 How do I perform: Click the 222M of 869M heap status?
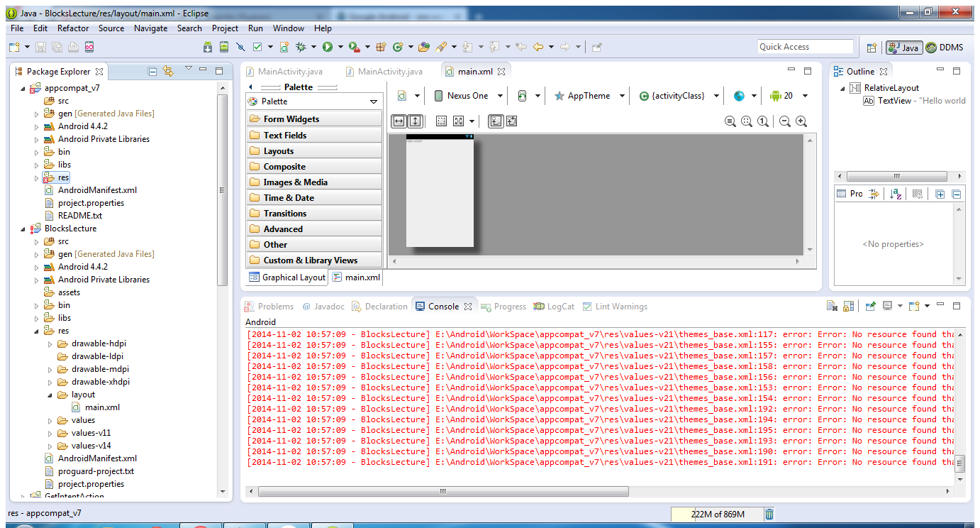718,514
